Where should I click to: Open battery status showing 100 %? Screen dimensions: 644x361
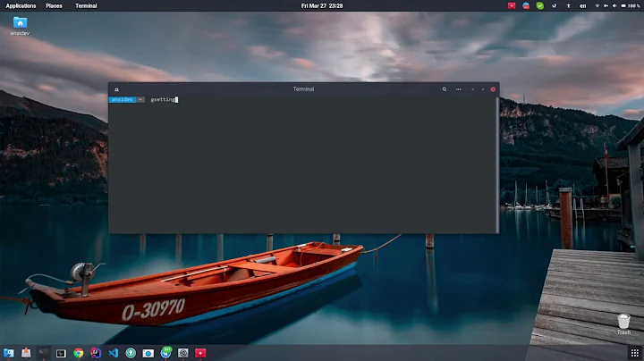pyautogui.click(x=628, y=5)
